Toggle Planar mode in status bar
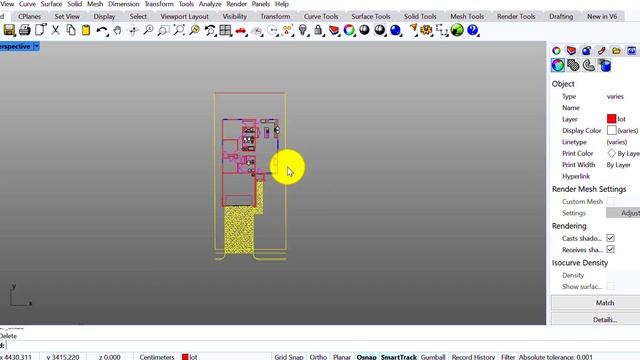 tap(342, 357)
